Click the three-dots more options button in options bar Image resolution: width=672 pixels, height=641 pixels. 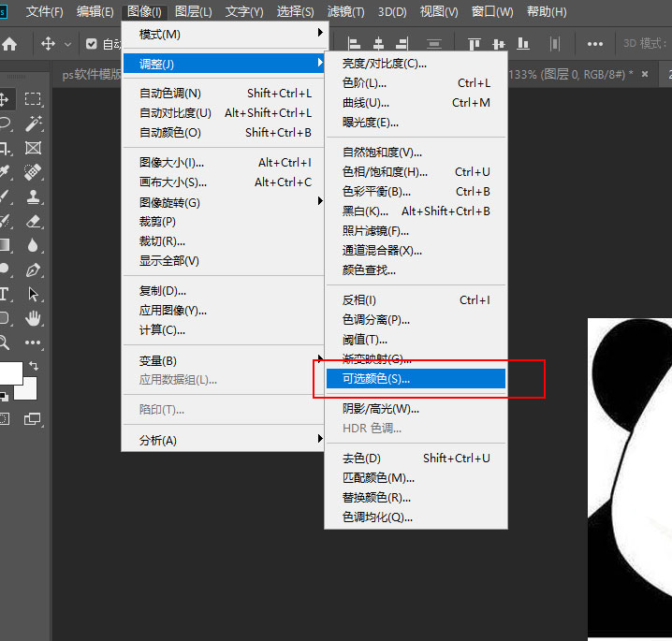click(x=595, y=44)
